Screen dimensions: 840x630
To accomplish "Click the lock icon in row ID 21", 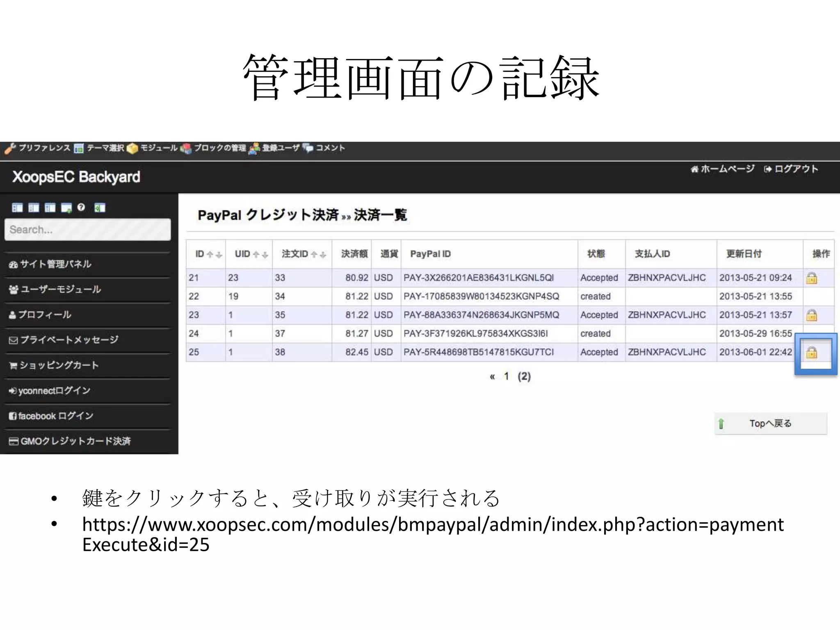I will 811,278.
